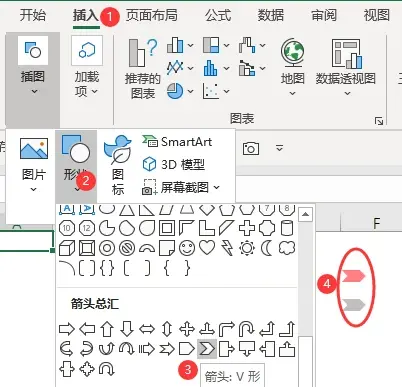Select the cube shape
This screenshot has height=387, width=402.
coord(67,248)
